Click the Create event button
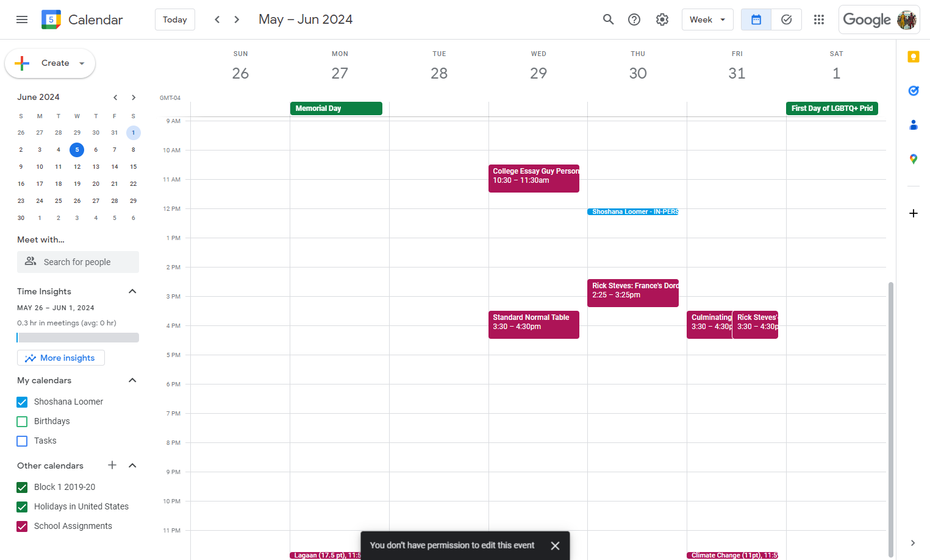 pyautogui.click(x=50, y=63)
